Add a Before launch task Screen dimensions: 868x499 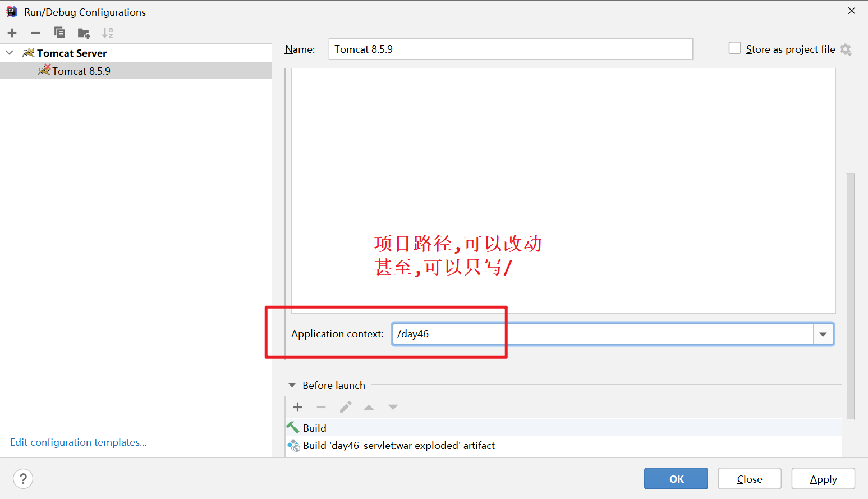(x=298, y=408)
